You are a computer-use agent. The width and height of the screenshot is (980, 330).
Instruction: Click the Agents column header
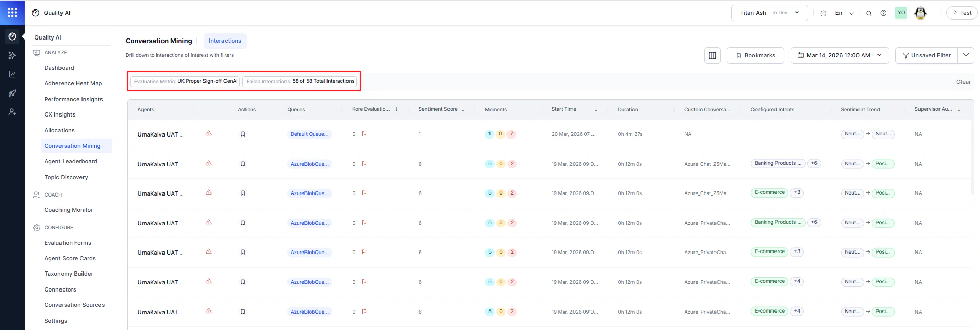[x=146, y=110]
